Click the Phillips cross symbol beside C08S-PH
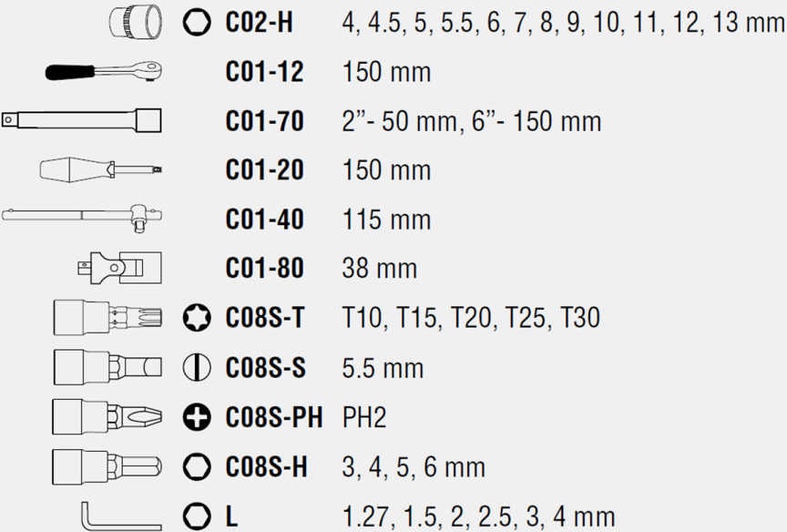This screenshot has height=532, width=787. click(x=194, y=417)
